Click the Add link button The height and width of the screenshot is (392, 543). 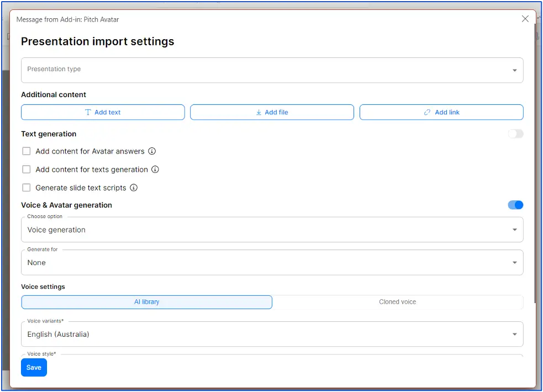pos(441,112)
